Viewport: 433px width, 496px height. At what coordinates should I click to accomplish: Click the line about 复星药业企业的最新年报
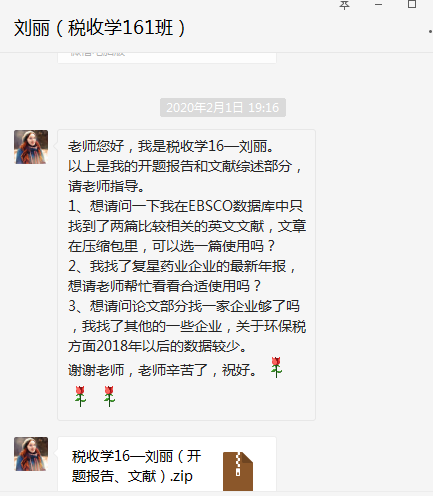(x=182, y=266)
